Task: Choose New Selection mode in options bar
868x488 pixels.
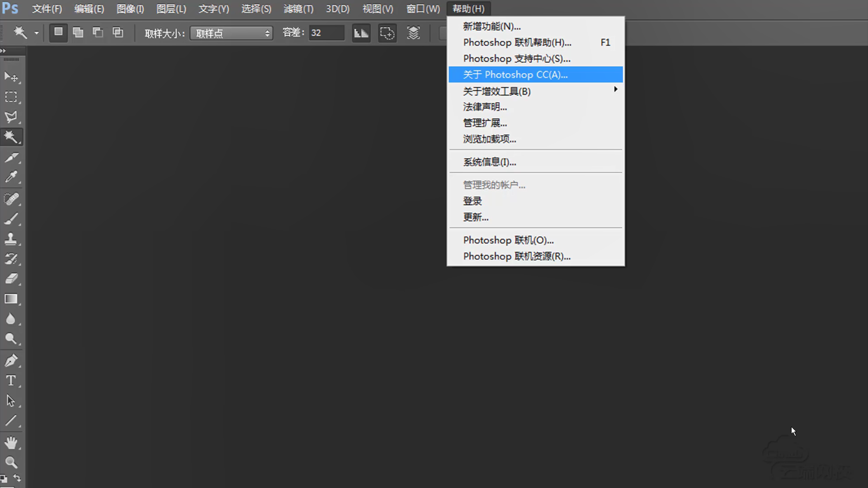Action: point(58,33)
